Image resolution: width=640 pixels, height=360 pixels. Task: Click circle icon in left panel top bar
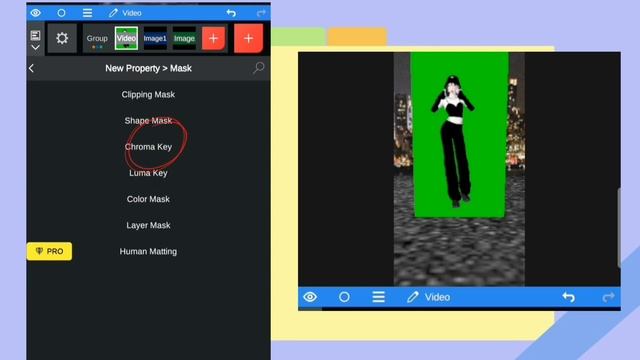(61, 13)
